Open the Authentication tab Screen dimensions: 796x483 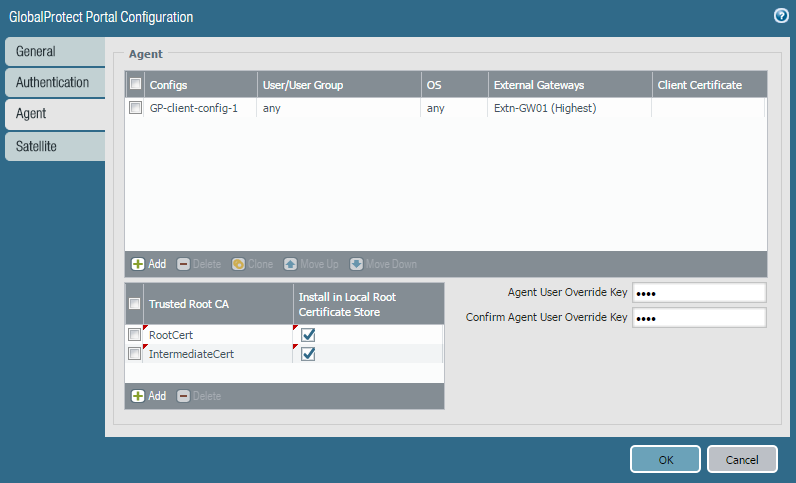coord(53,83)
